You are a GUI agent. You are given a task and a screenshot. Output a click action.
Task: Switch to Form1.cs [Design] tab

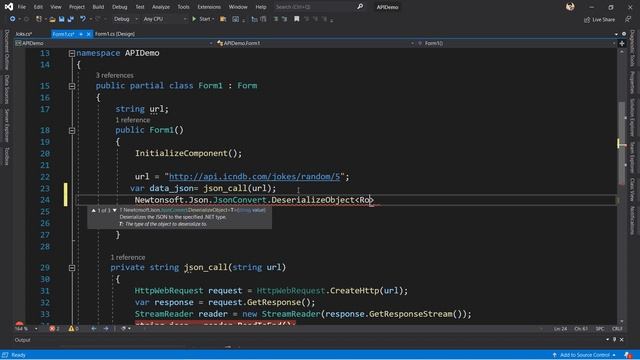pos(115,34)
